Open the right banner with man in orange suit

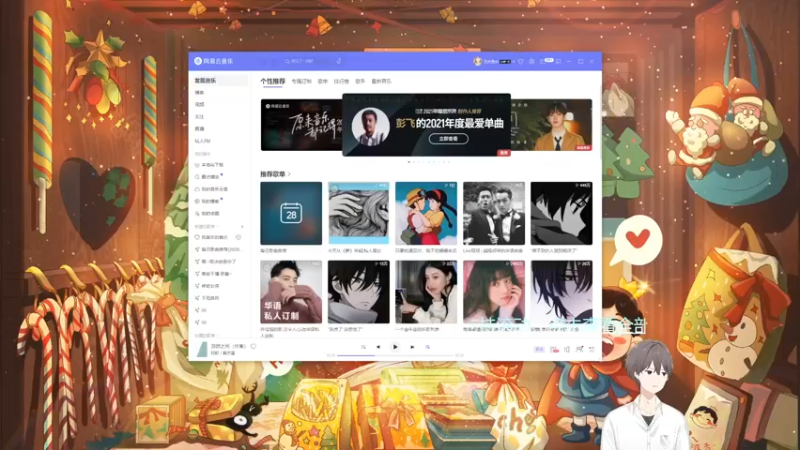552,125
